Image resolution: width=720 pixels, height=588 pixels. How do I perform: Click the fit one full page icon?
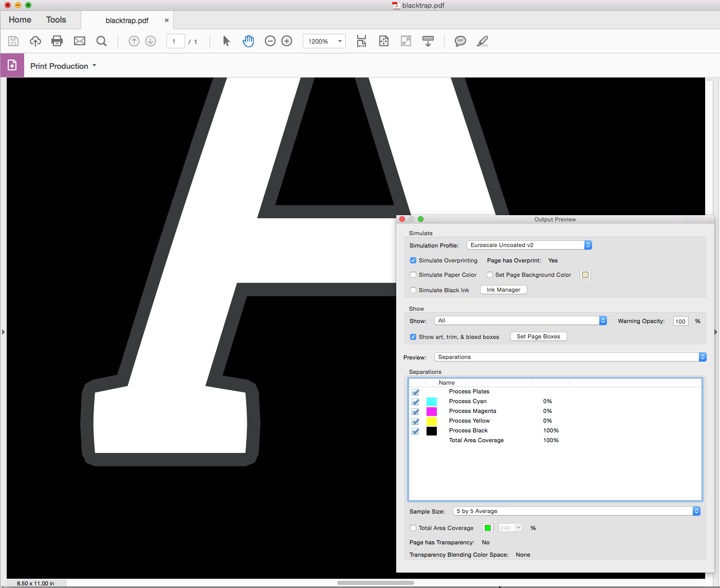384,41
